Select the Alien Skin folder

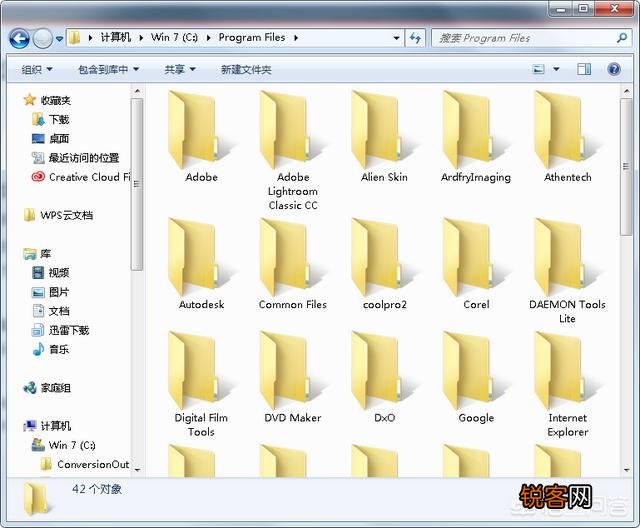click(x=384, y=137)
